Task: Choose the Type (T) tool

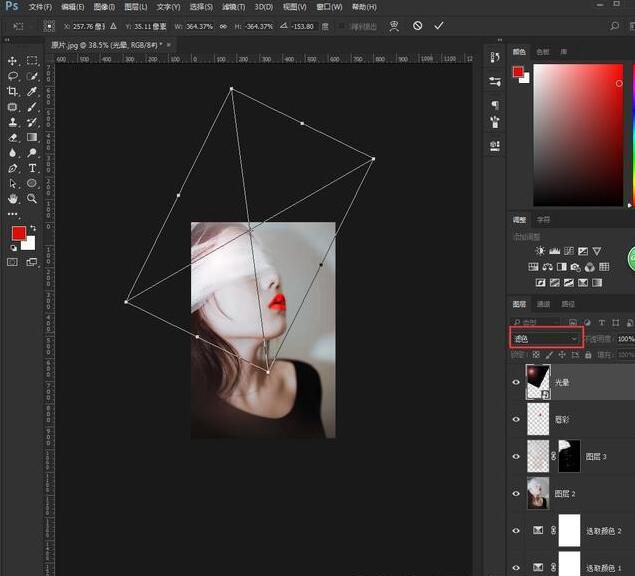Action: tap(32, 168)
